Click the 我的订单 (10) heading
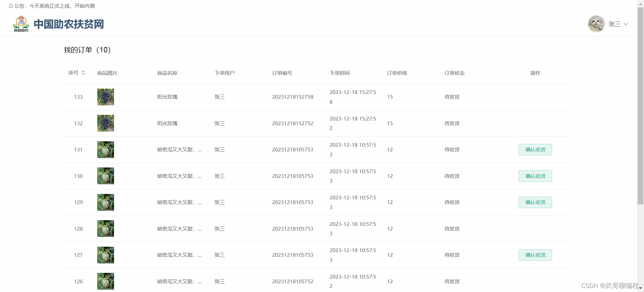 coord(87,50)
